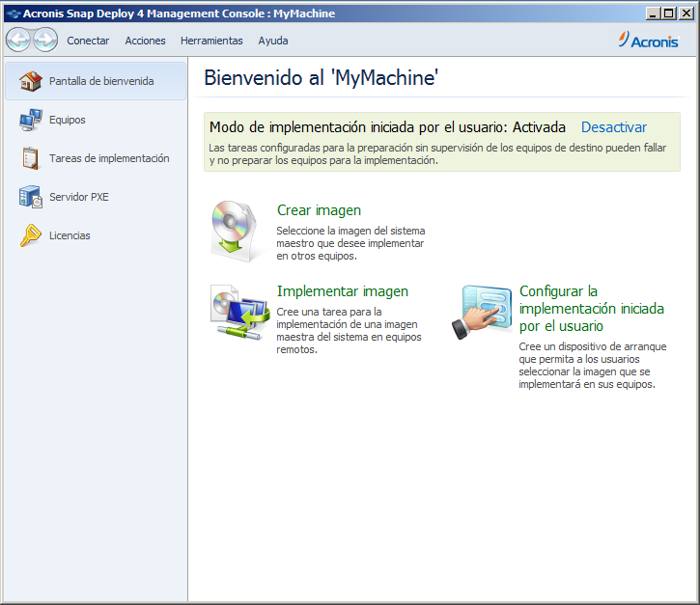This screenshot has height=605, width=700.
Task: Go to the Licencias section
Action: point(96,235)
